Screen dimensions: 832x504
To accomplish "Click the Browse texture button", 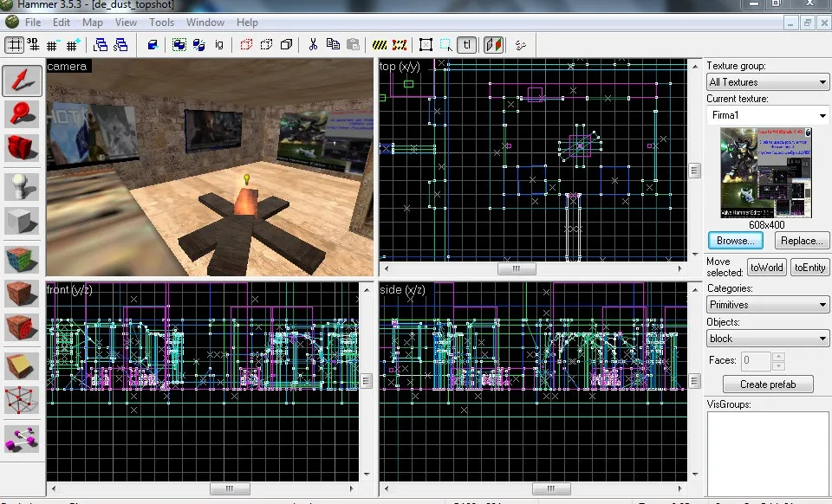I will point(735,240).
